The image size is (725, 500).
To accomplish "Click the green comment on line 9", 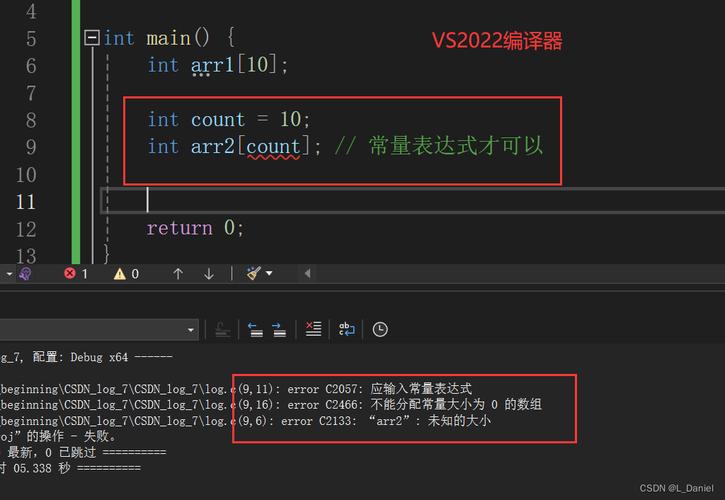I will [439, 146].
